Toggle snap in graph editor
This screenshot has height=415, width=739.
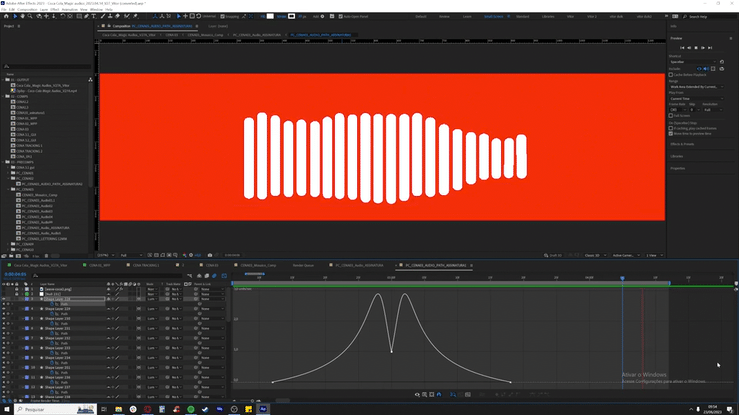[439, 395]
